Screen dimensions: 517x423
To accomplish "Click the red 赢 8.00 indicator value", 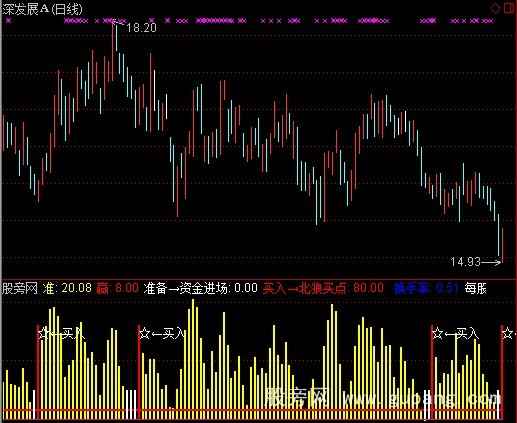I will (x=117, y=288).
